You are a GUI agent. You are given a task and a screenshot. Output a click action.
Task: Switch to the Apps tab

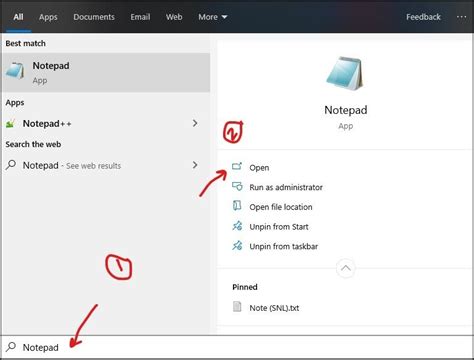[48, 17]
